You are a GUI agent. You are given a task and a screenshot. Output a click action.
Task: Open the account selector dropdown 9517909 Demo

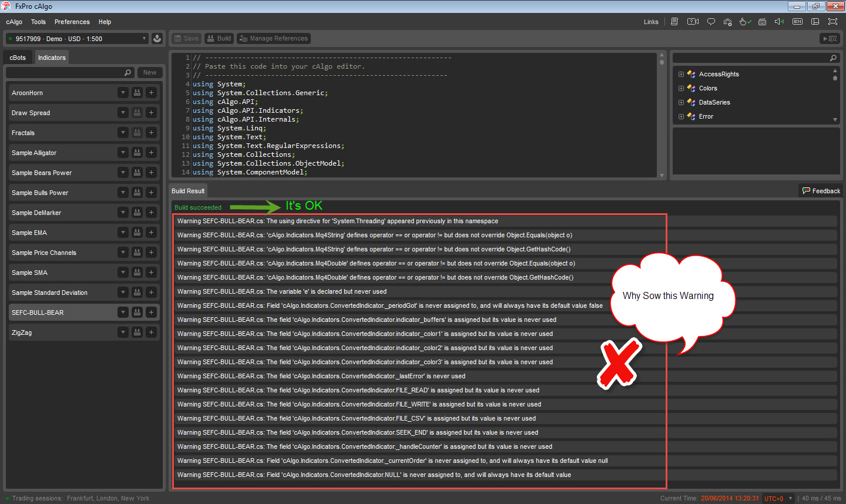77,39
